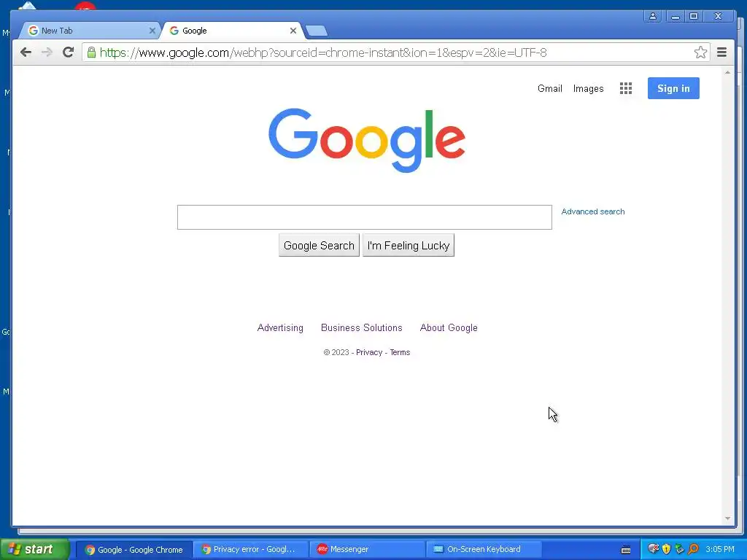The width and height of the screenshot is (747, 560).
Task: Reload the current page
Action: click(x=68, y=52)
